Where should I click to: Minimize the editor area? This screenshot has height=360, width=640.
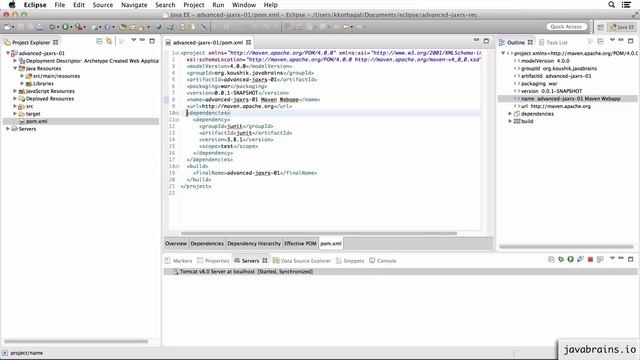click(476, 40)
